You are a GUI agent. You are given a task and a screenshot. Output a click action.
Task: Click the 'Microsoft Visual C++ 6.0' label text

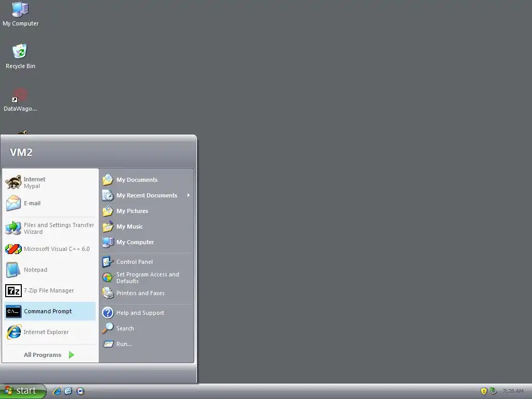57,249
